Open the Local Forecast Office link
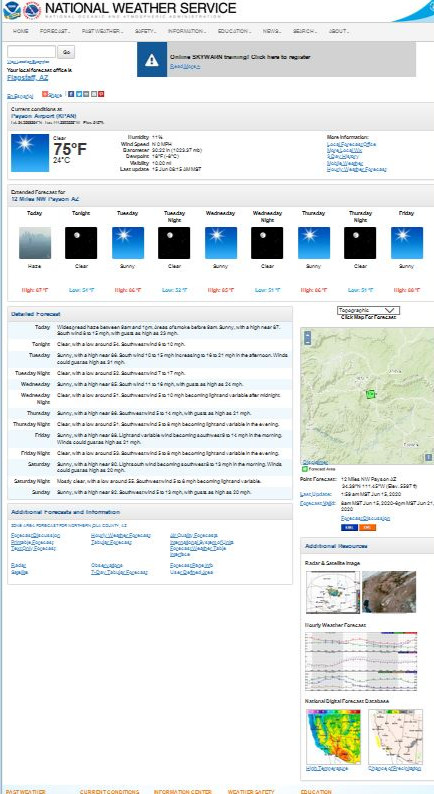Screen dimensions: 434x794 (351, 144)
